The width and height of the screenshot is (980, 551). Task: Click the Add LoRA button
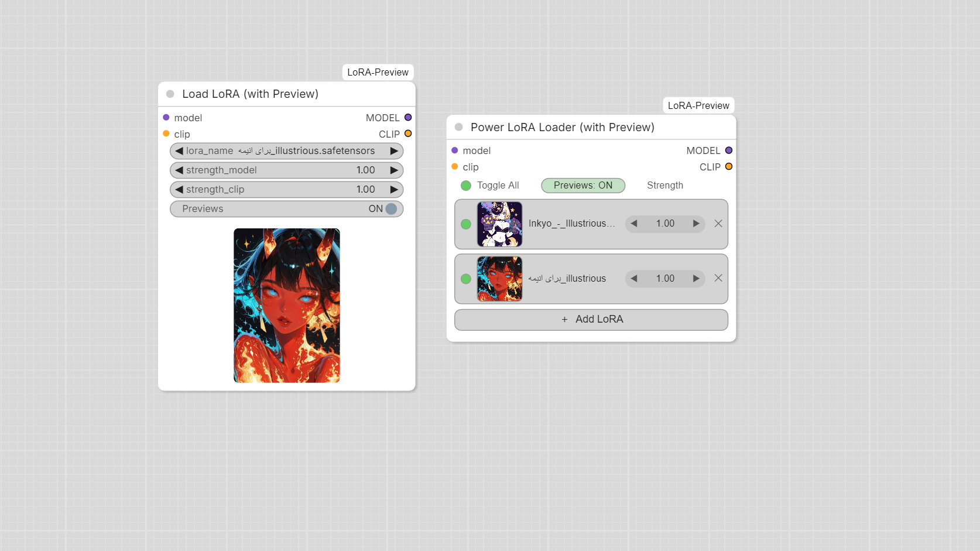591,320
